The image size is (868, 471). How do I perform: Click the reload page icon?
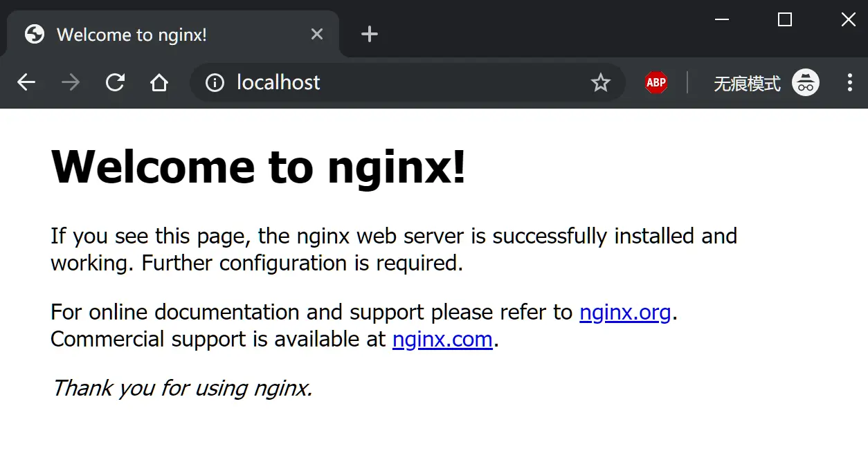[x=115, y=82]
